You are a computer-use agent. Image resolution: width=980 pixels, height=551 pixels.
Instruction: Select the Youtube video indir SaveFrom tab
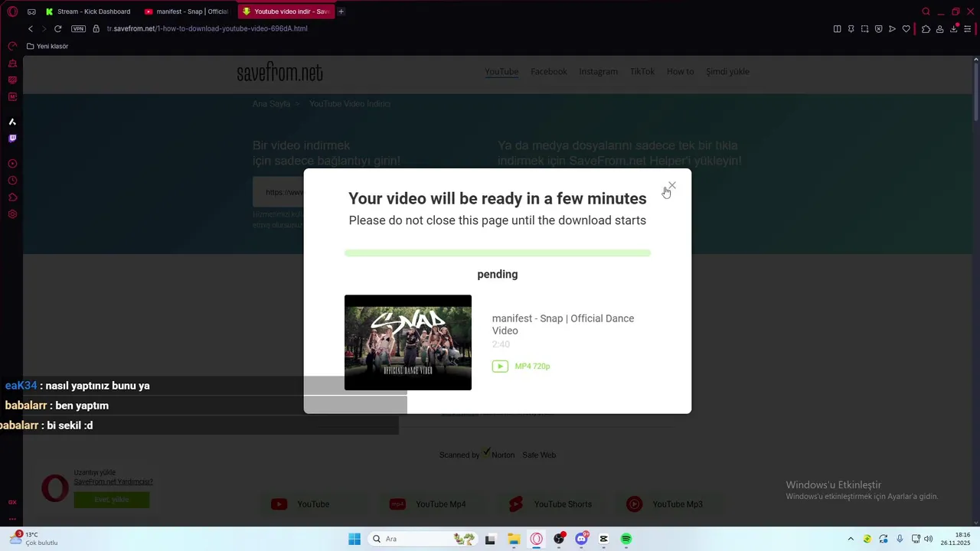pos(286,11)
